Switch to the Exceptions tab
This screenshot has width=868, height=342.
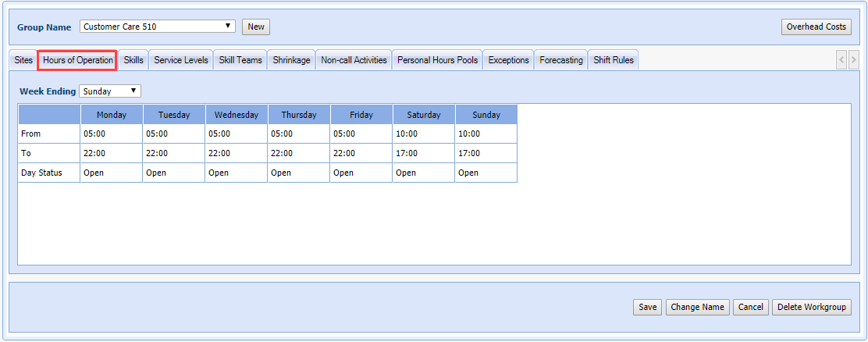(x=508, y=60)
